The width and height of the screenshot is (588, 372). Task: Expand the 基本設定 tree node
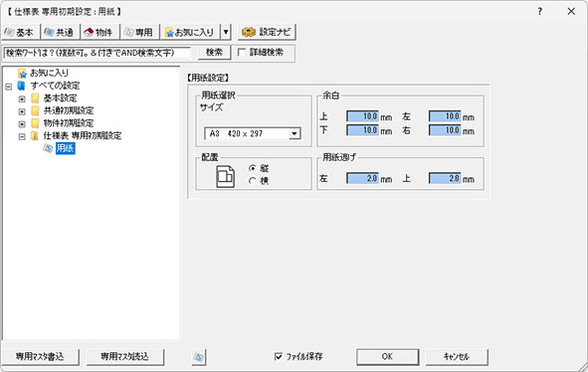[x=22, y=99]
